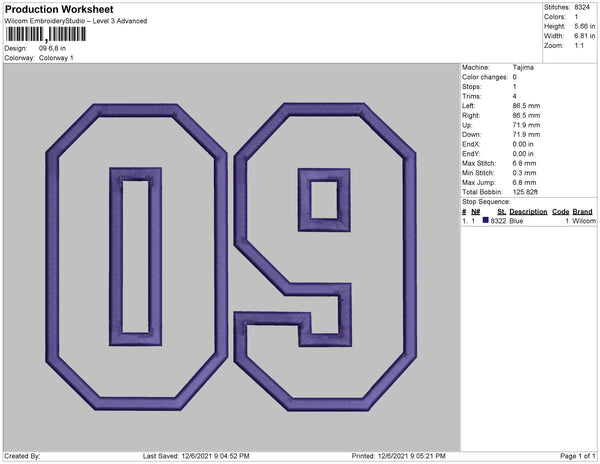Click the N# column header
Image resolution: width=600 pixels, height=464 pixels.
click(x=475, y=212)
